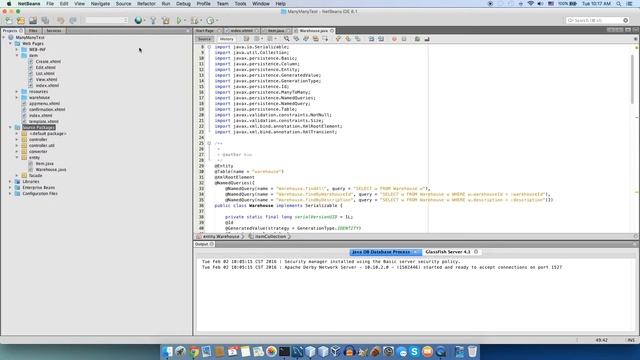This screenshot has height=360, width=640.
Task: Click the Toggle Bookmark editor icon
Action: pyautogui.click(x=358, y=39)
